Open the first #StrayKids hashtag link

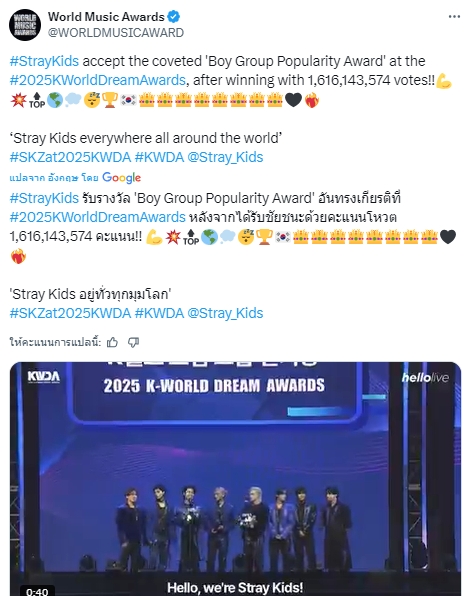tap(44, 61)
